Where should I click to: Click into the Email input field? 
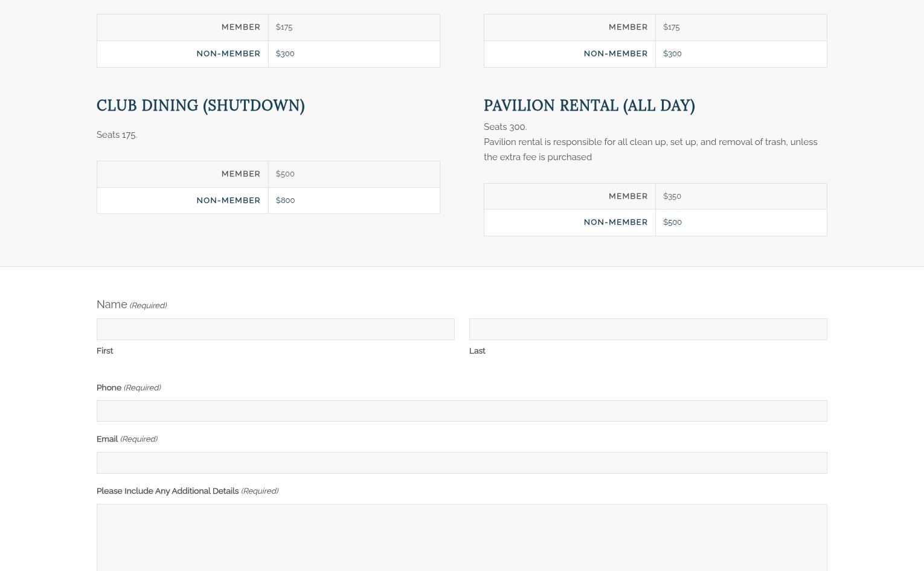(462, 463)
